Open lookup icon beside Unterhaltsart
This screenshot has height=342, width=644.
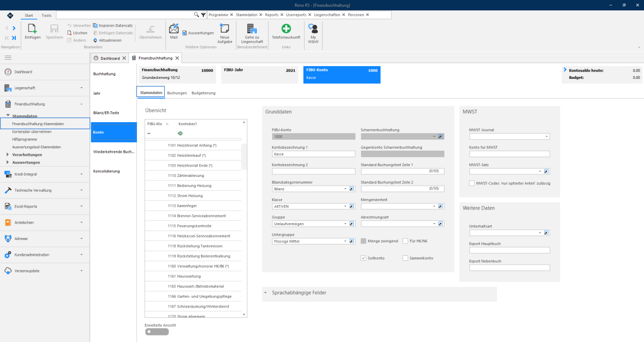(547, 233)
